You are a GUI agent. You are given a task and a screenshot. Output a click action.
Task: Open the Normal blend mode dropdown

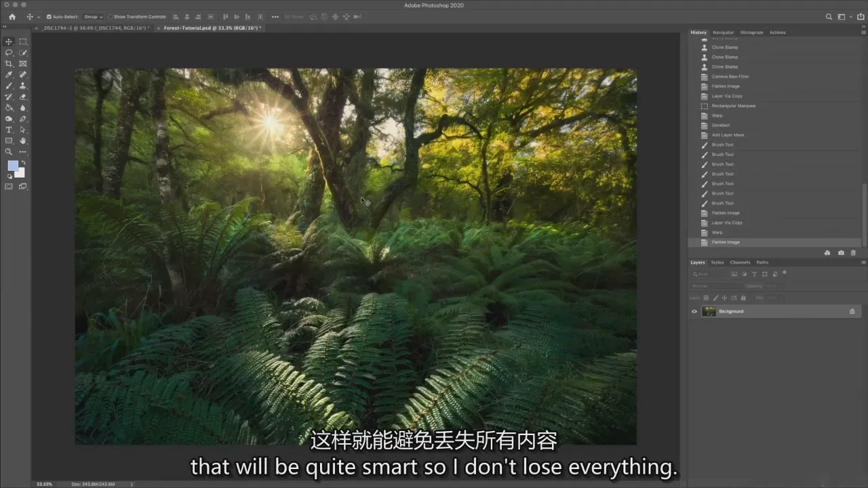pyautogui.click(x=715, y=286)
